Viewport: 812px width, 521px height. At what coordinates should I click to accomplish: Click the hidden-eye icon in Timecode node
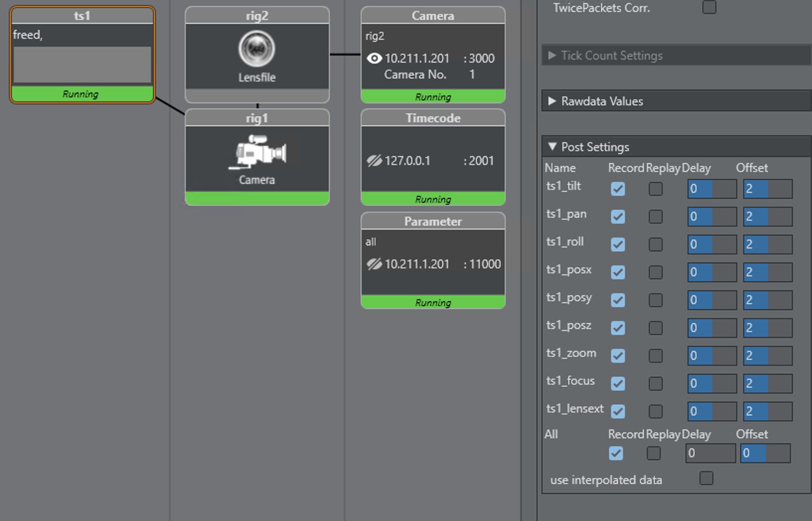pyautogui.click(x=374, y=161)
